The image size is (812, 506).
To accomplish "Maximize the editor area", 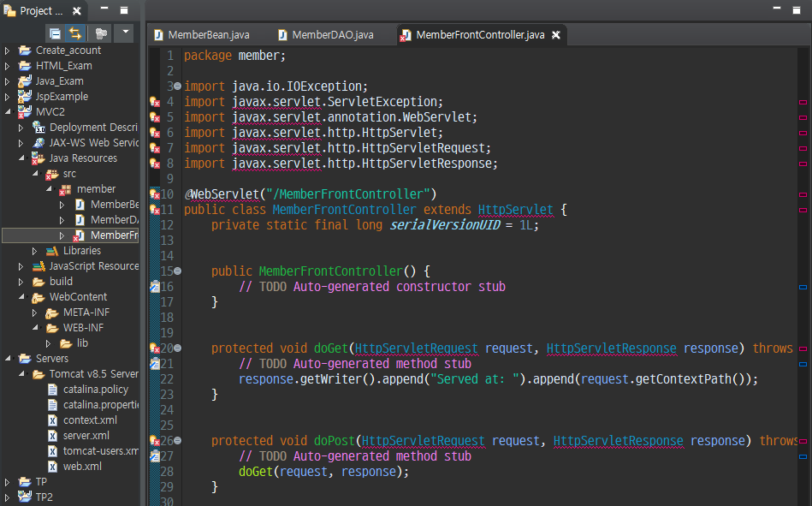I will [797, 10].
